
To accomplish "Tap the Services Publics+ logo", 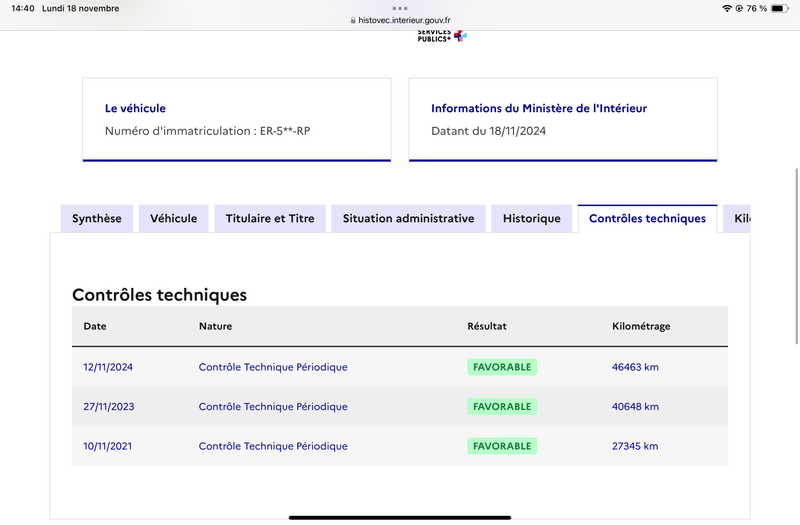I will (x=442, y=36).
